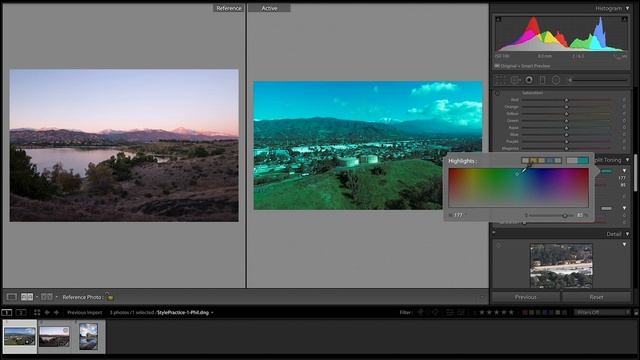Filter by flagged status icon

[420, 312]
